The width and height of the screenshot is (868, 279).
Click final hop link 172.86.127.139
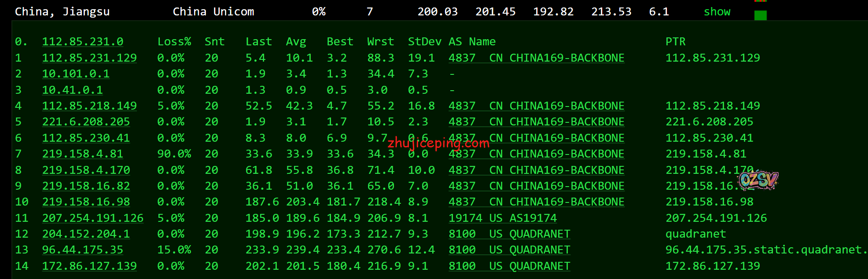(x=89, y=266)
